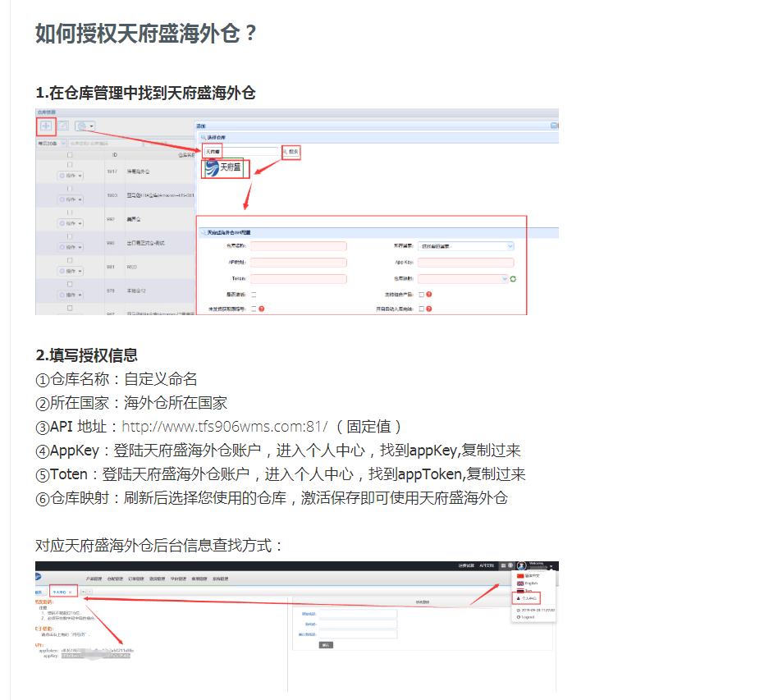
Task: Click red help icon next to 支持组合产品
Action: pos(429,295)
